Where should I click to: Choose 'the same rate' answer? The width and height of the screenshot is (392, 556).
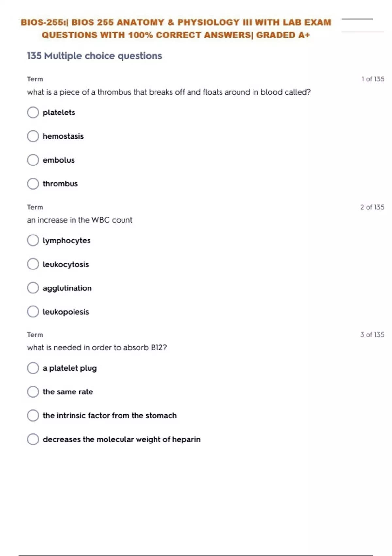33,392
